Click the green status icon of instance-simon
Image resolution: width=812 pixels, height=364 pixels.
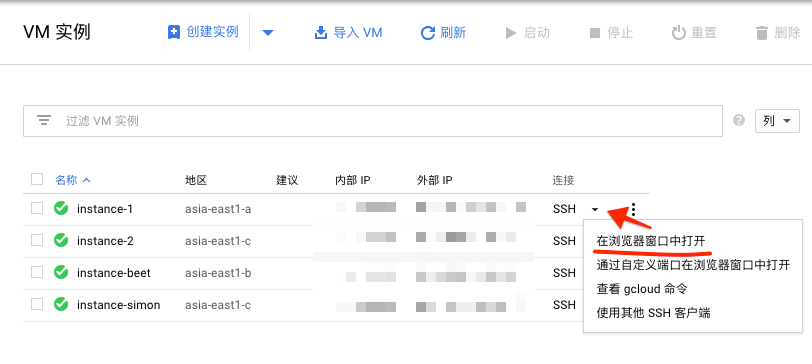[61, 304]
